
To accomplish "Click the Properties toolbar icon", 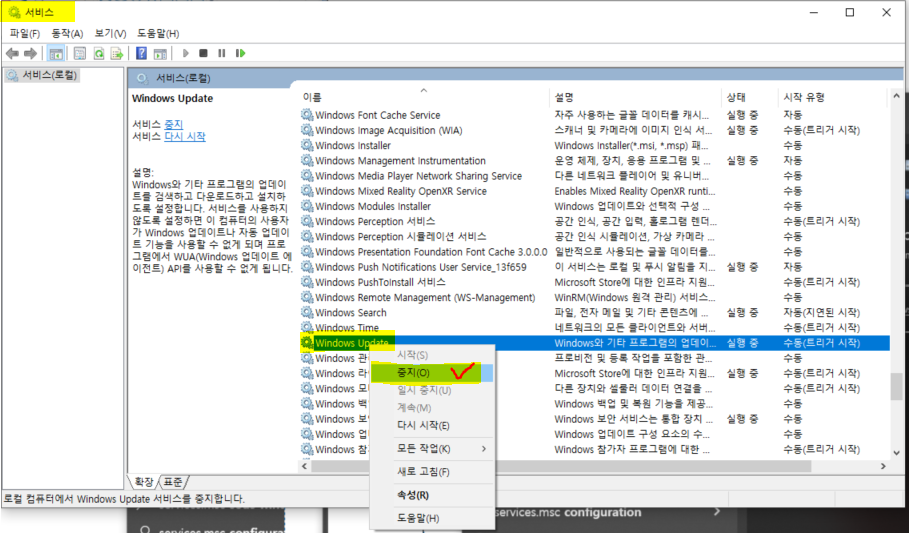I will (x=79, y=53).
